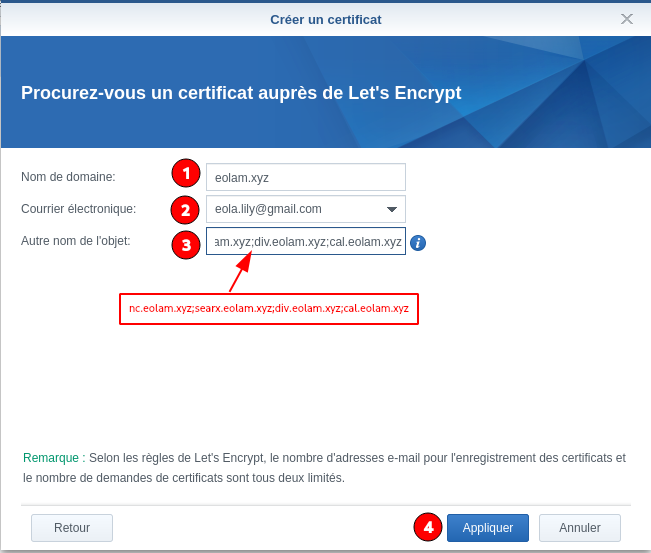Click the eola.lily@gmail.com email text

tap(268, 209)
